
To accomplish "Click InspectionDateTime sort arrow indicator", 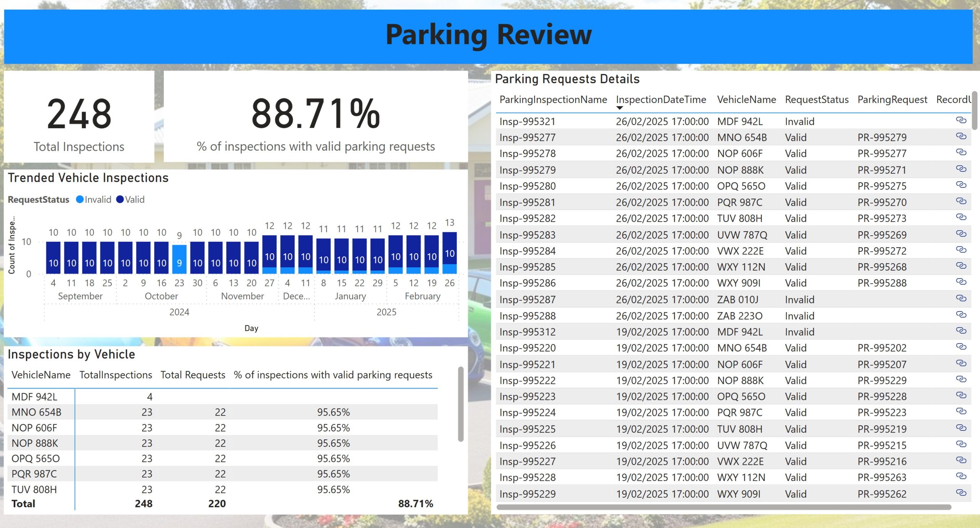I will (x=619, y=108).
